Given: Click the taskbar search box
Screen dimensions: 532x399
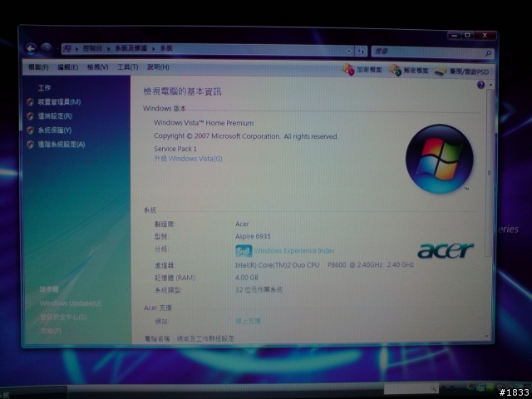Looking at the screenshot, I should [411, 388].
